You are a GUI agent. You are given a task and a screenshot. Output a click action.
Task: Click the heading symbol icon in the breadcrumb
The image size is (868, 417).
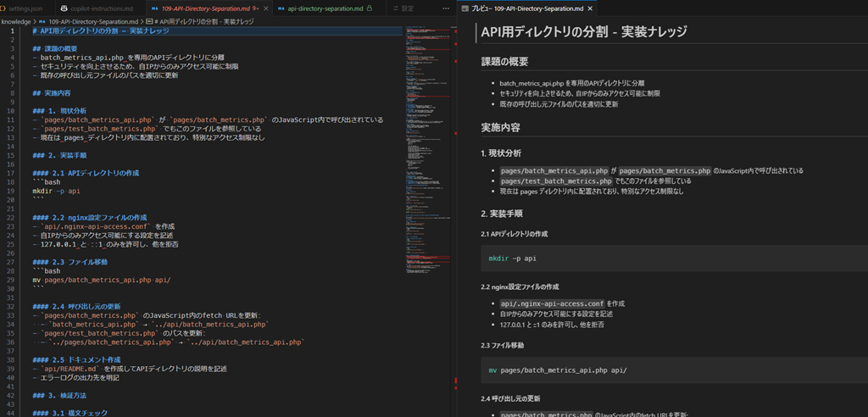click(x=149, y=21)
